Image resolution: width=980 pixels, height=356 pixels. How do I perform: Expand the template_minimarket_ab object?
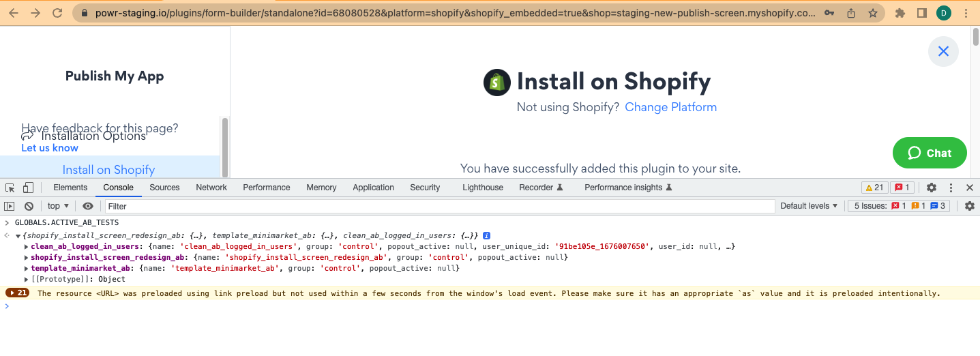tap(27, 268)
